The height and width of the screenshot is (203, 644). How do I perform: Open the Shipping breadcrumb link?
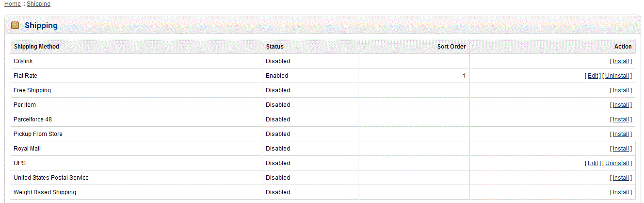click(x=38, y=4)
